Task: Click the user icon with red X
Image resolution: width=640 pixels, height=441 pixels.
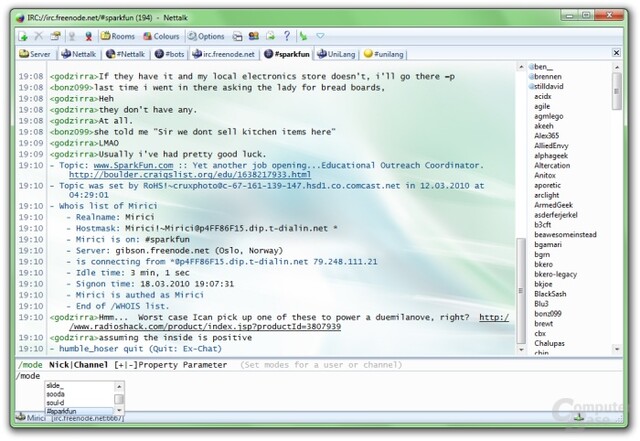Action: (x=88, y=37)
